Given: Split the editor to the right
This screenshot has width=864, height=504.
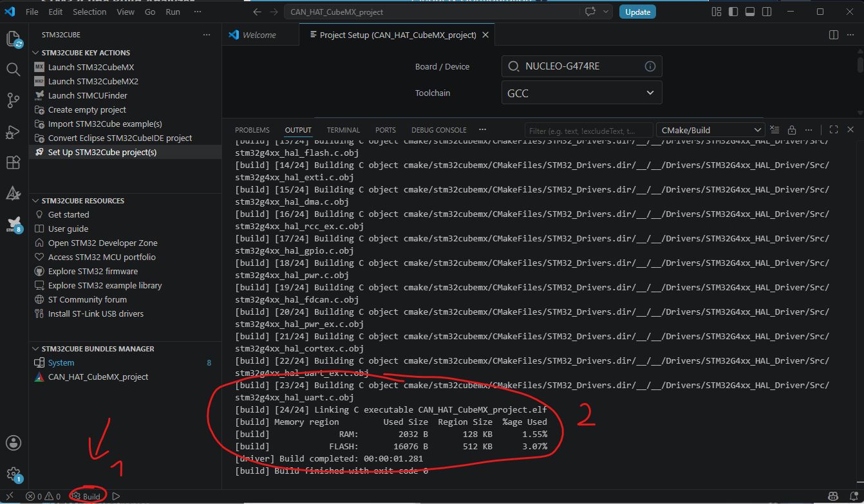Looking at the screenshot, I should pyautogui.click(x=834, y=35).
